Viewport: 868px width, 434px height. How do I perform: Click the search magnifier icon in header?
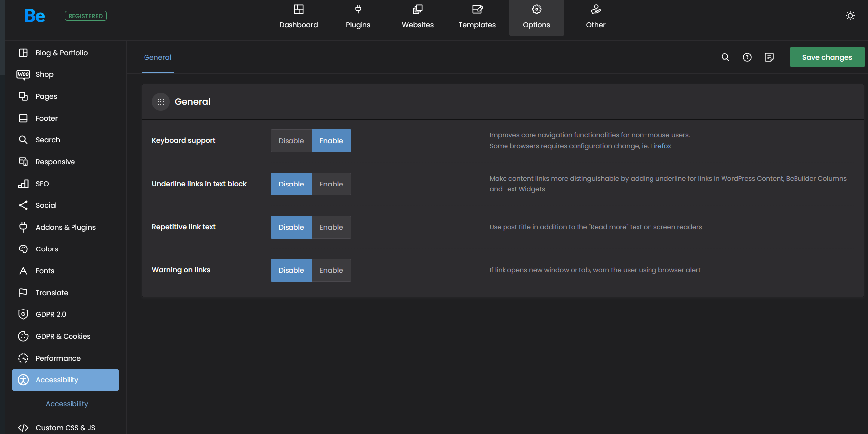[725, 57]
